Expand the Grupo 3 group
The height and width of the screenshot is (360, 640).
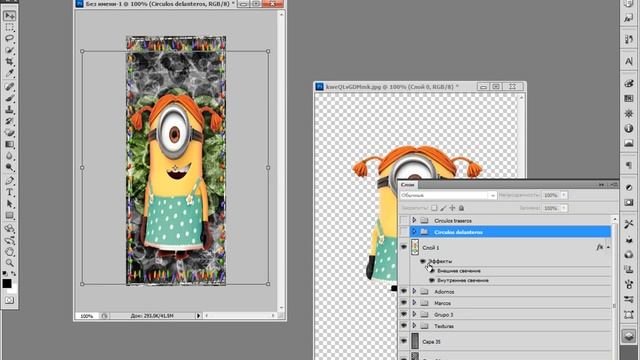tap(414, 314)
